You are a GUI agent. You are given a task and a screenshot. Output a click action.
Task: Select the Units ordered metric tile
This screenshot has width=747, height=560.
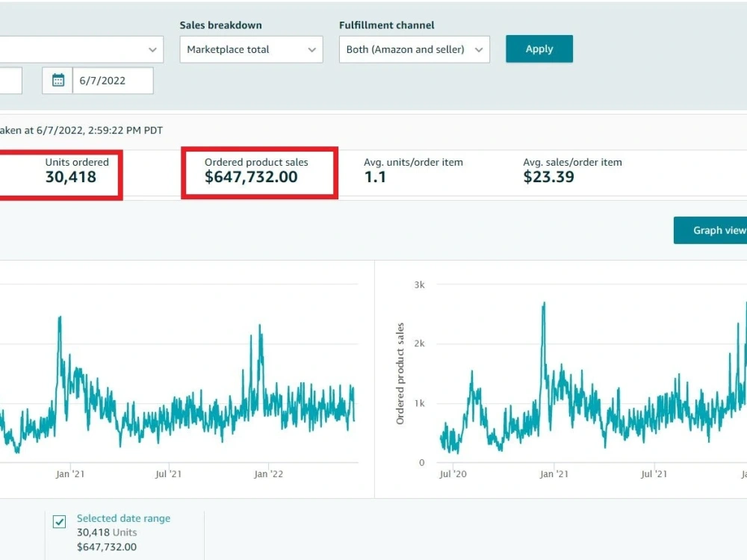(61, 173)
